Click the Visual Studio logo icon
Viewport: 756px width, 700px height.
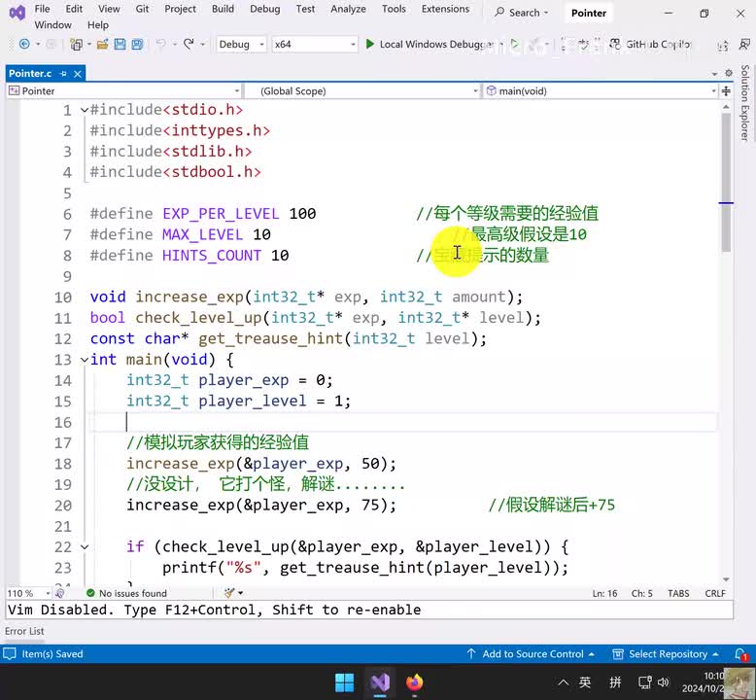[17, 13]
